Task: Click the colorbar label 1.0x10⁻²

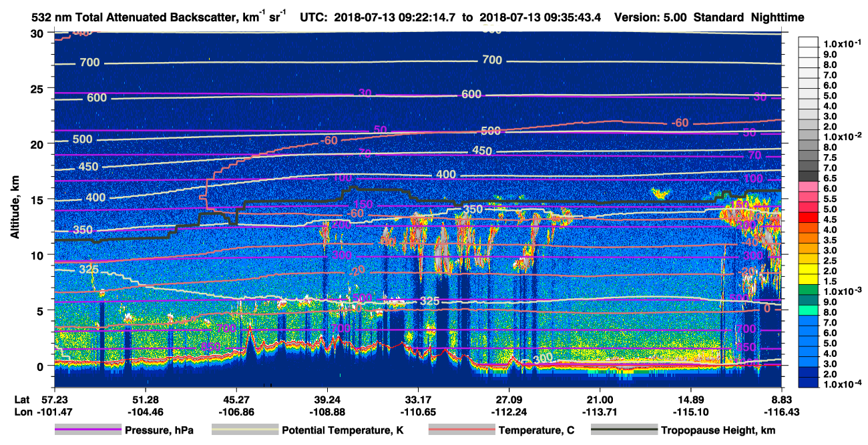Action: coord(843,135)
